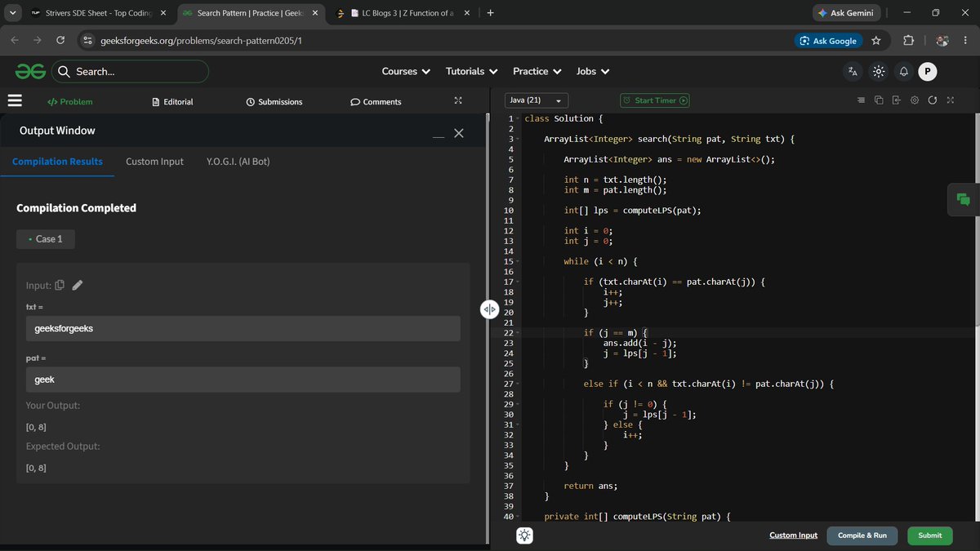Bookmark this page with the star
Viewport: 980px width, 551px height.
tap(876, 41)
